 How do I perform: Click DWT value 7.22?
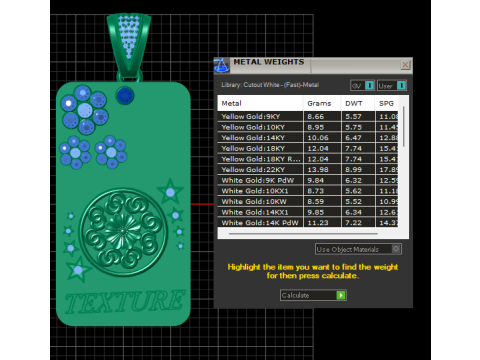click(x=353, y=223)
